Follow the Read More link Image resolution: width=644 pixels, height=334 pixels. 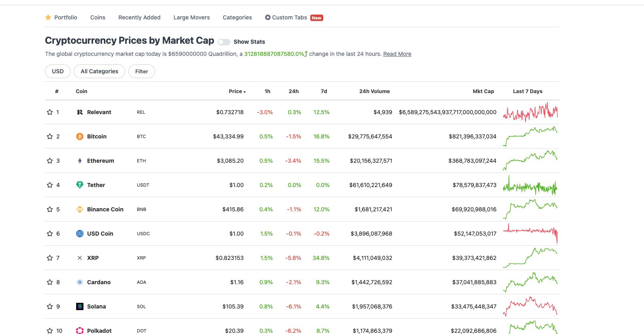click(397, 54)
